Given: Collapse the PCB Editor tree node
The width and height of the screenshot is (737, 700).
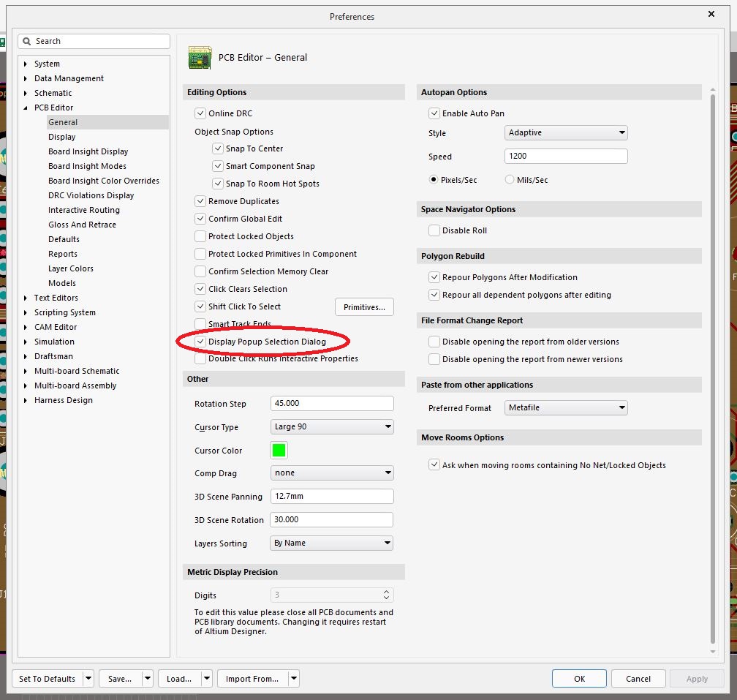Looking at the screenshot, I should (x=26, y=108).
